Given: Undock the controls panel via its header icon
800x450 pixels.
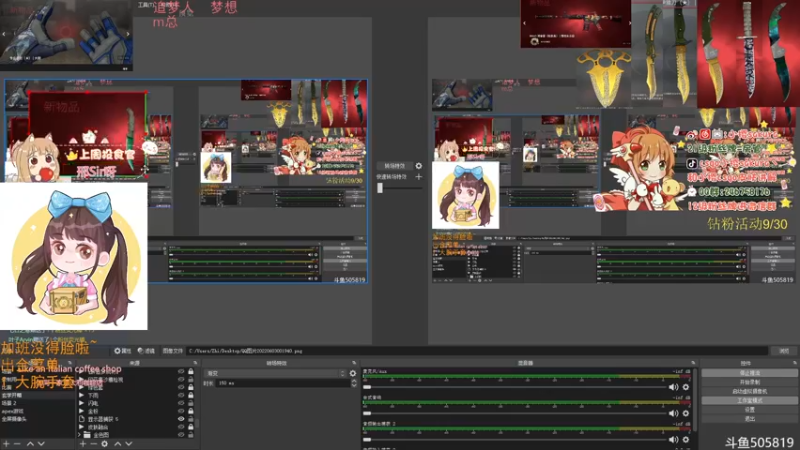Looking at the screenshot, I should pyautogui.click(x=795, y=363).
